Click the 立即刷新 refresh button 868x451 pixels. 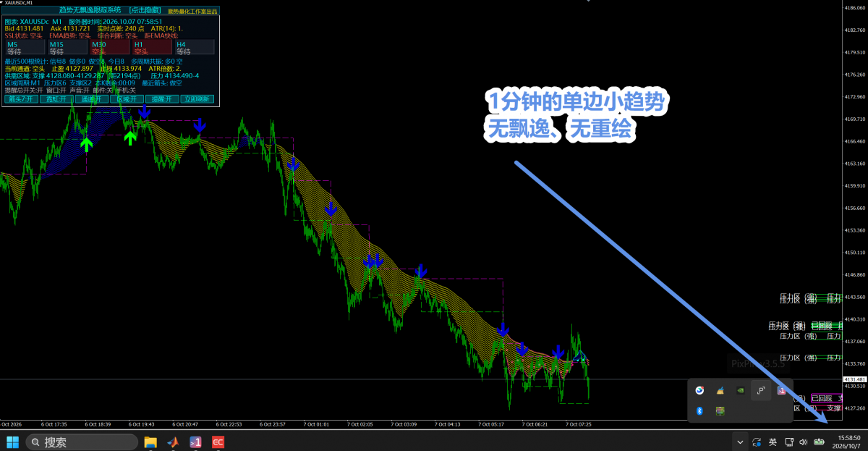point(197,99)
